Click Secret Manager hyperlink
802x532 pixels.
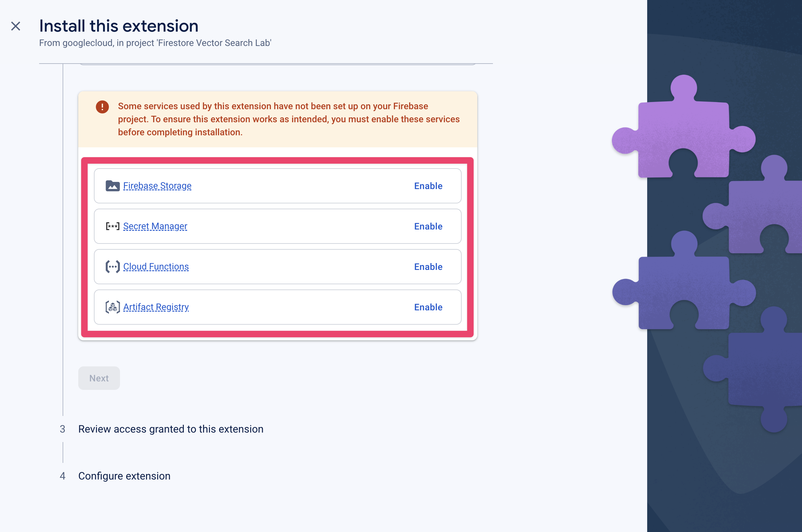tap(156, 226)
